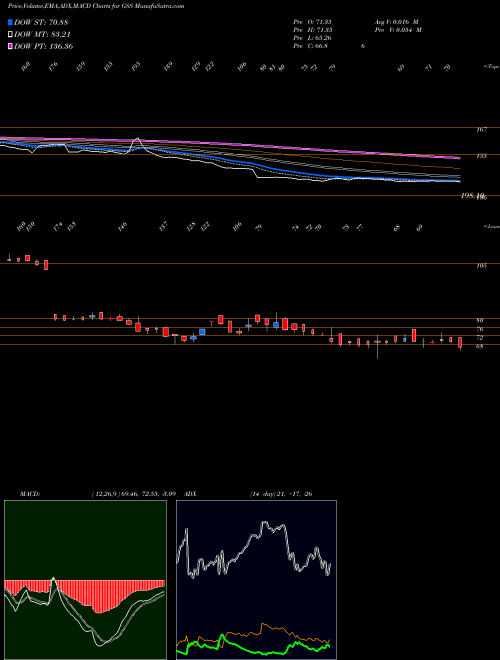Select the DOW PT value 136.36 label

coord(44,46)
